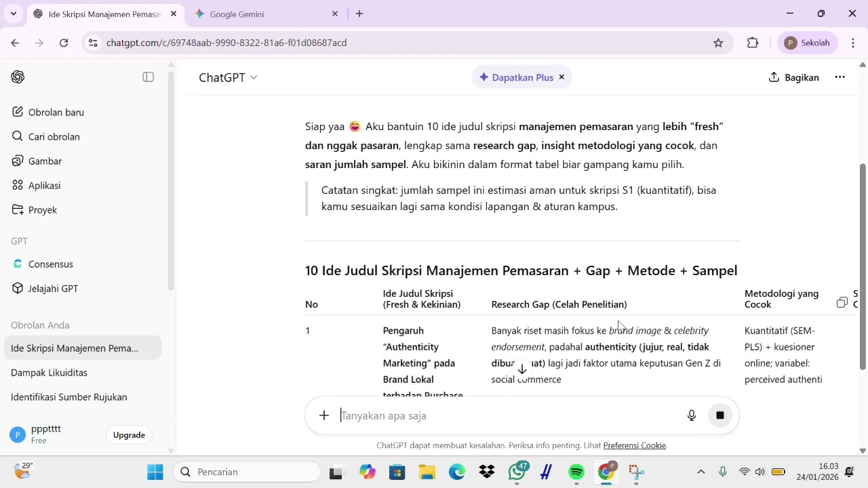868x488 pixels.
Task: Bookmark this page with star icon
Action: 718,43
